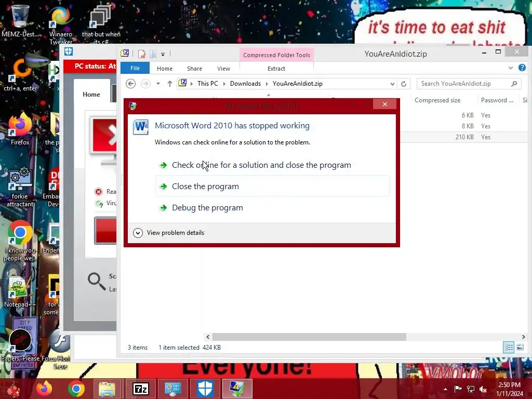Open the File tab in Explorer

135,68
